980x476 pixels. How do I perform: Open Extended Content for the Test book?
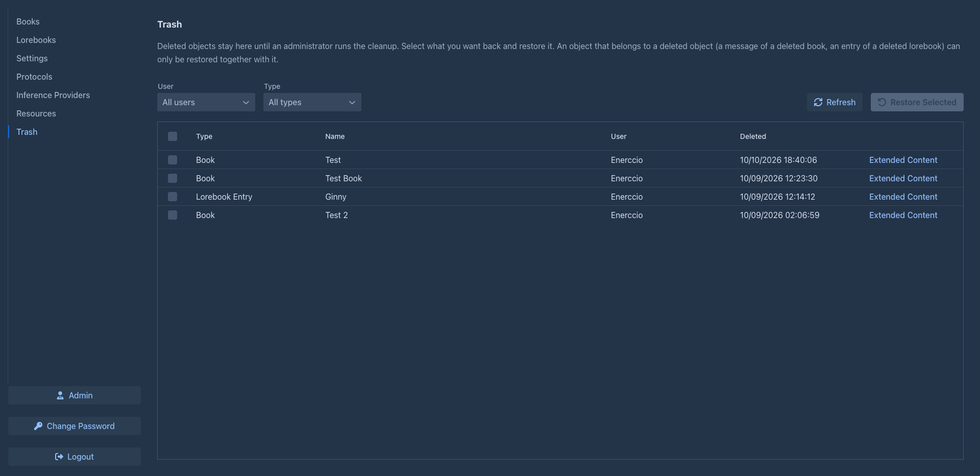coord(903,160)
